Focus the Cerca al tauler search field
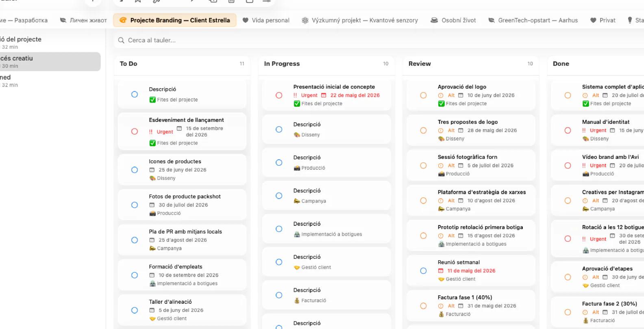 (x=378, y=40)
